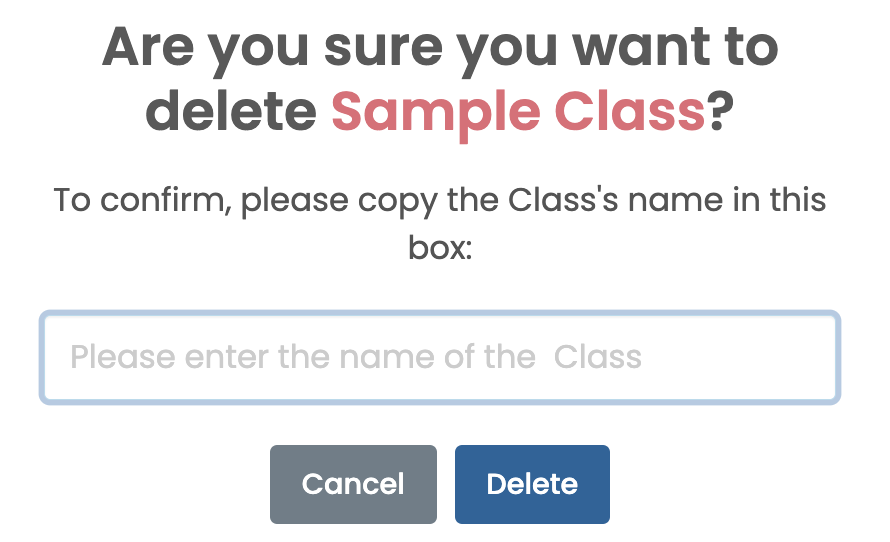This screenshot has width=890, height=542.
Task: Confirm deletion of Sample Class
Action: click(x=532, y=484)
